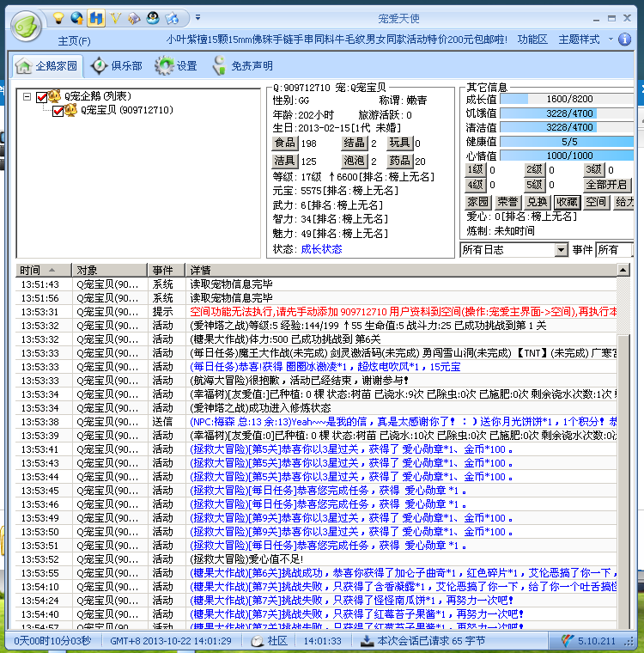Click the 心情值 progress bar 1000/1000
The image size is (644, 653).
pyautogui.click(x=567, y=156)
